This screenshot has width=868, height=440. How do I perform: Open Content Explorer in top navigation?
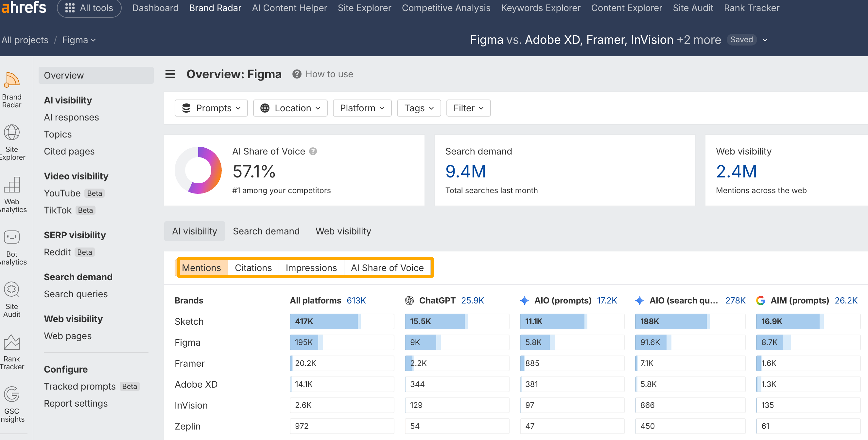627,8
